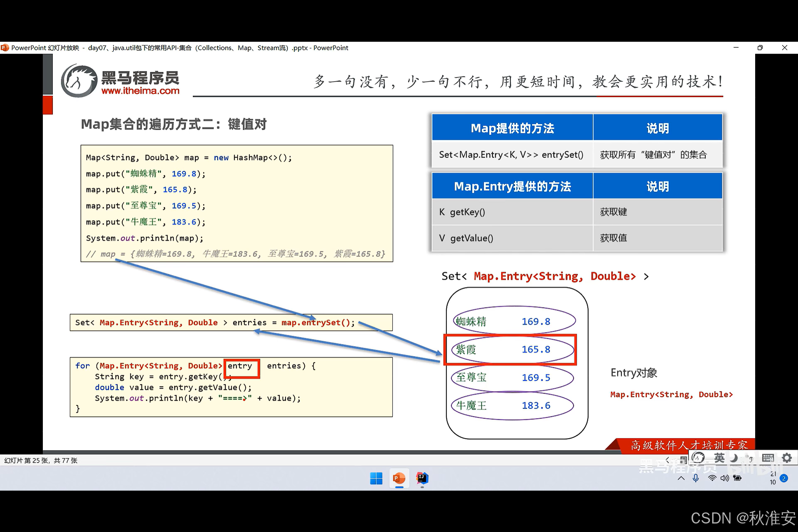Screen dimensions: 798x532
Task: Click the microphone icon in system tray
Action: pyautogui.click(x=695, y=479)
